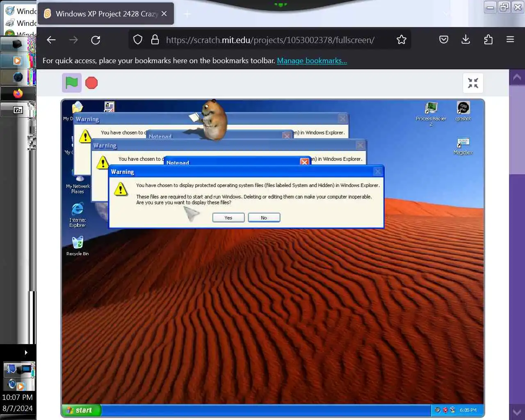Viewport: 525px width, 420px height.
Task: Open a new browser tab
Action: click(187, 14)
